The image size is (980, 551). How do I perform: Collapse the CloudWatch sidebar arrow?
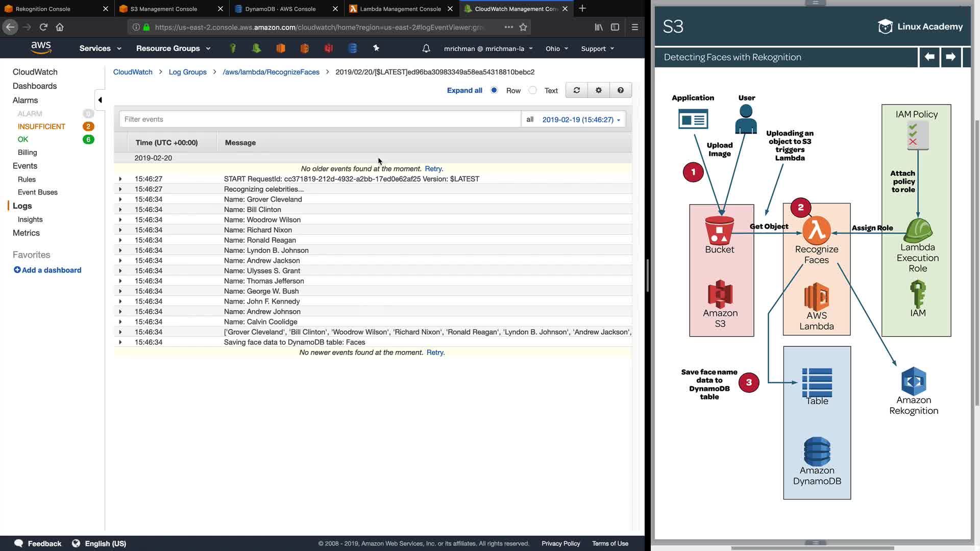point(100,100)
